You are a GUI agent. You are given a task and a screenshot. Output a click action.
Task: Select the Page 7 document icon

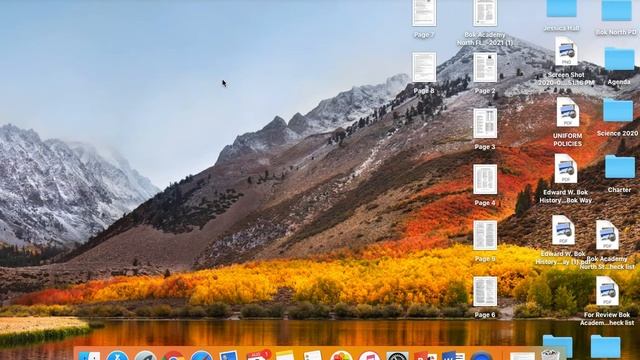[424, 13]
